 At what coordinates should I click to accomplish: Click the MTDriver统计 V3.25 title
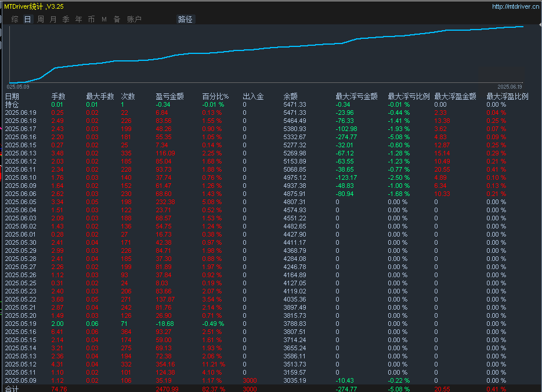click(x=34, y=6)
